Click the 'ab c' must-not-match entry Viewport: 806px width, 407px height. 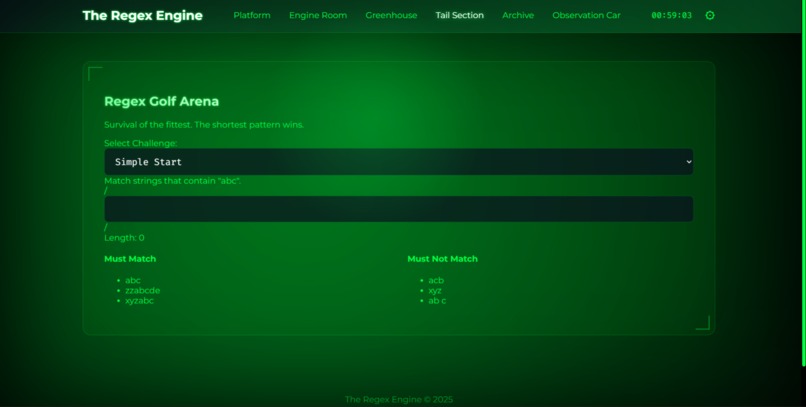click(x=437, y=301)
